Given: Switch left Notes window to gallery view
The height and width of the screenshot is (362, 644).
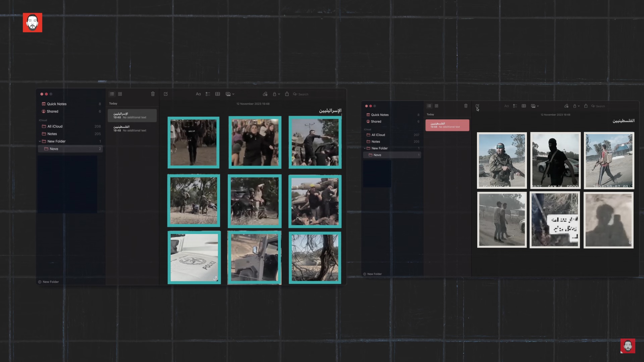Looking at the screenshot, I should [120, 94].
